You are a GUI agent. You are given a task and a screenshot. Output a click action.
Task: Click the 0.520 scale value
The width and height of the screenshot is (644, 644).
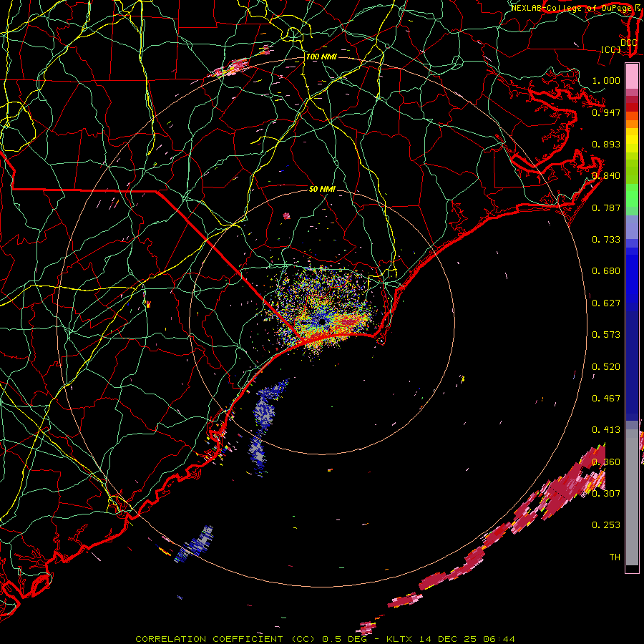(x=606, y=367)
